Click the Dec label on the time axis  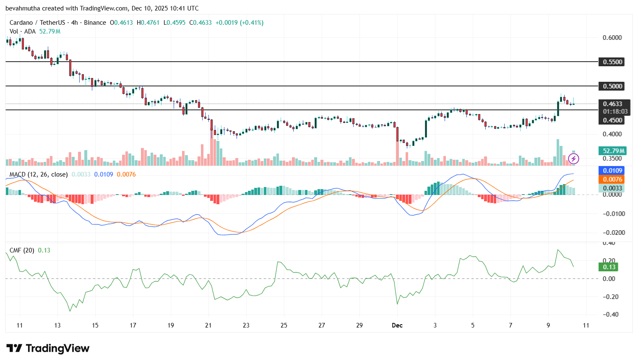click(x=397, y=325)
